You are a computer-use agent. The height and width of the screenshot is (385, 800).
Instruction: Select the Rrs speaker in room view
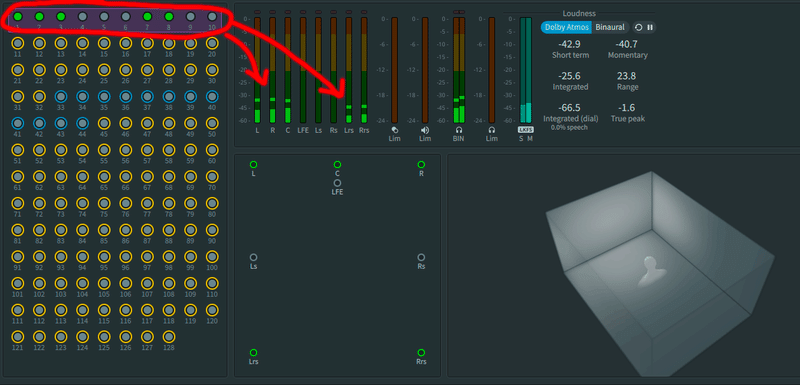(421, 352)
